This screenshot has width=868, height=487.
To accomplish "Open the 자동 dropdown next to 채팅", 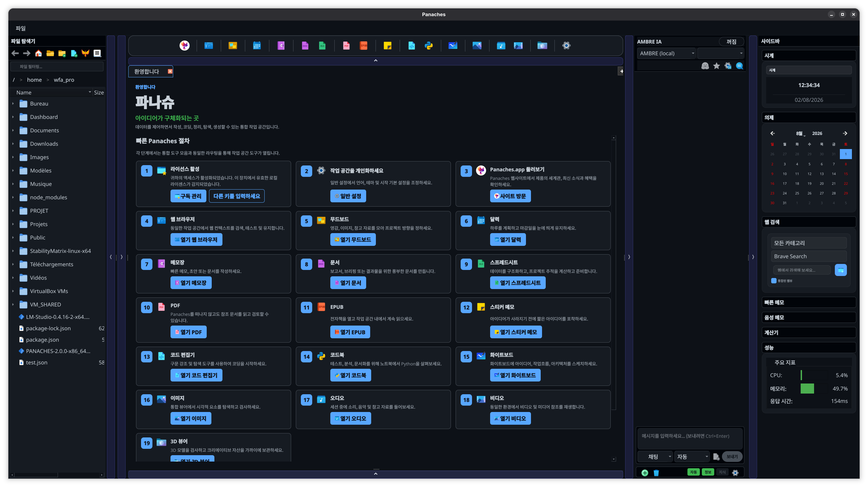I will (692, 457).
